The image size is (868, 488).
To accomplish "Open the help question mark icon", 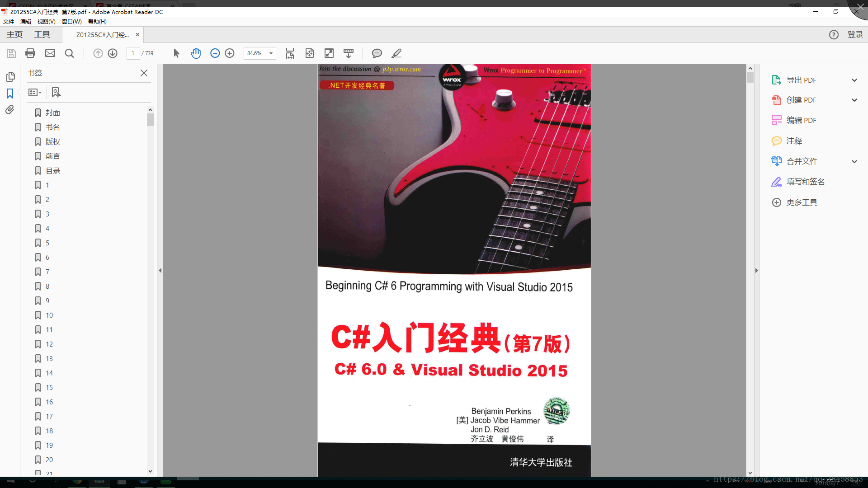I will pyautogui.click(x=834, y=35).
